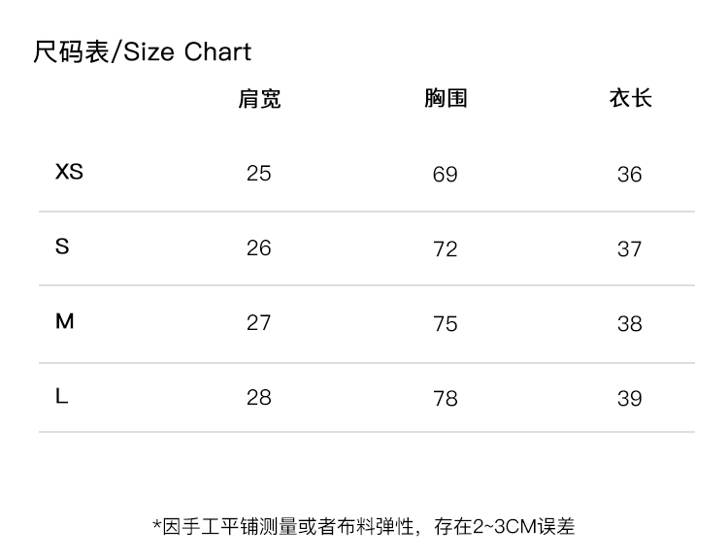Click the L chest value 78
This screenshot has height=560, width=728.
click(x=446, y=398)
